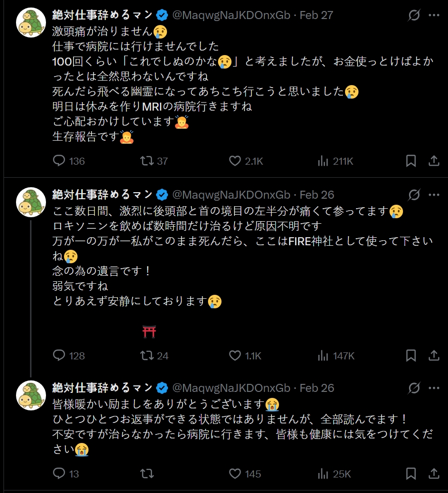Bookmark the FIRE shrine post
The height and width of the screenshot is (493, 448).
410,355
